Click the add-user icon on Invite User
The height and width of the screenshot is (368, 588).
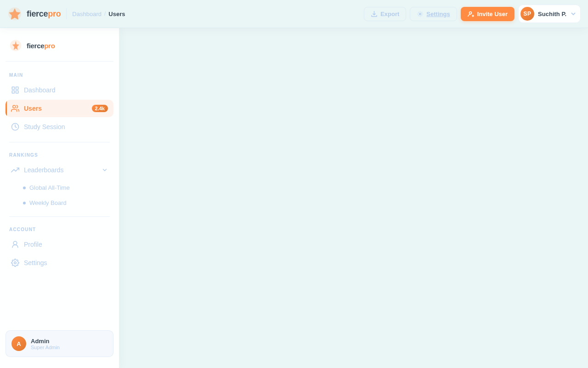(x=471, y=14)
